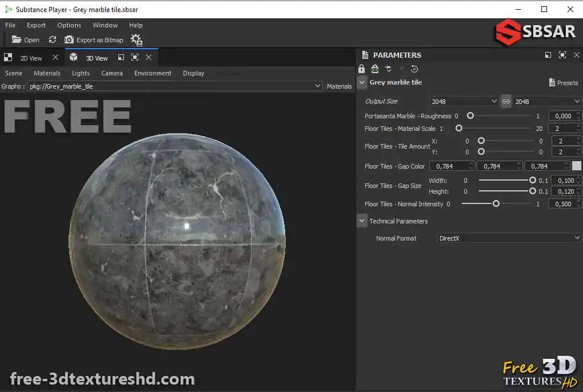Expand the Technical Parameters section

(362, 221)
